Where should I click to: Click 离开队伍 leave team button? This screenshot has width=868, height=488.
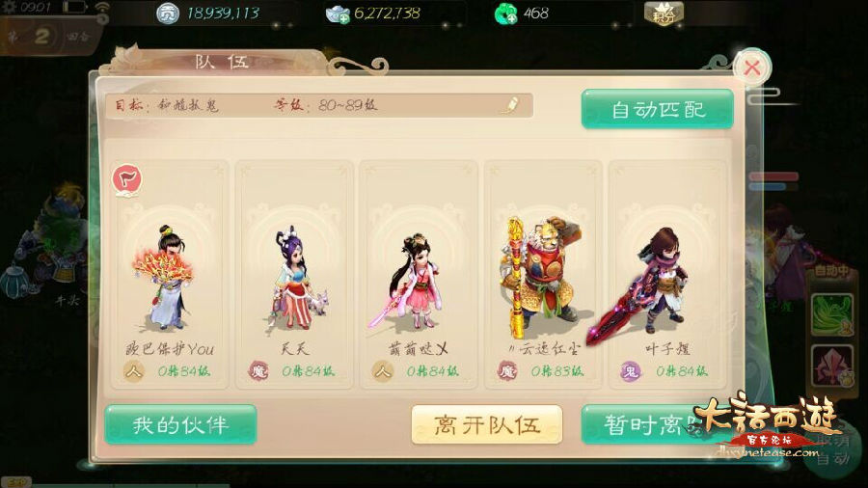(487, 424)
